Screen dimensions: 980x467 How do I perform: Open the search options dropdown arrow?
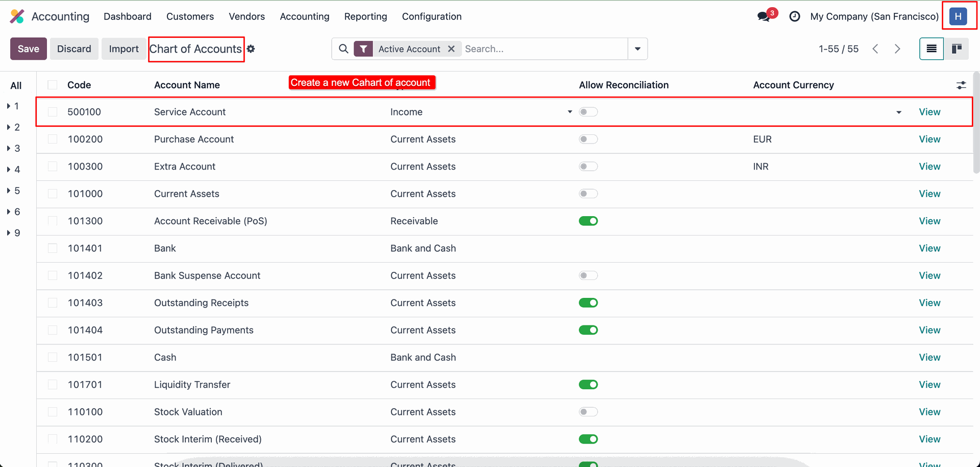638,49
